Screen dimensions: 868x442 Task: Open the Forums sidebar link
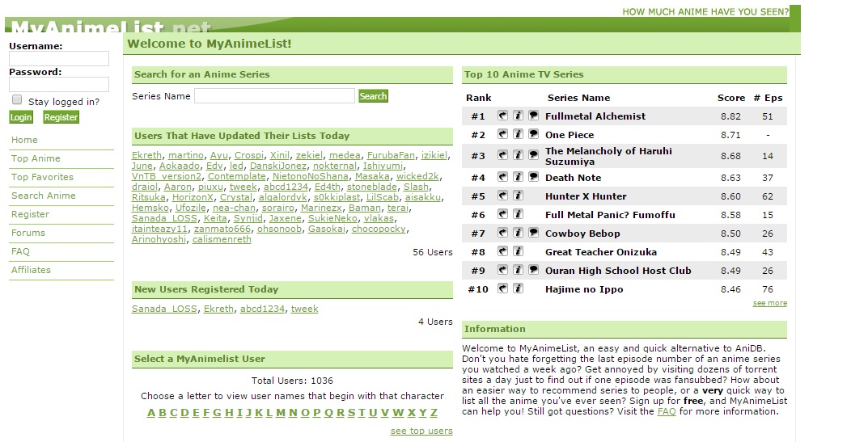pyautogui.click(x=28, y=233)
